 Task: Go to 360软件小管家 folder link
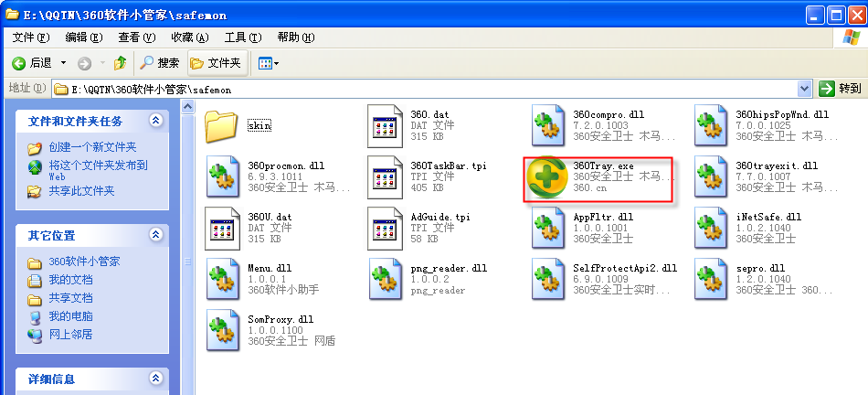click(84, 262)
